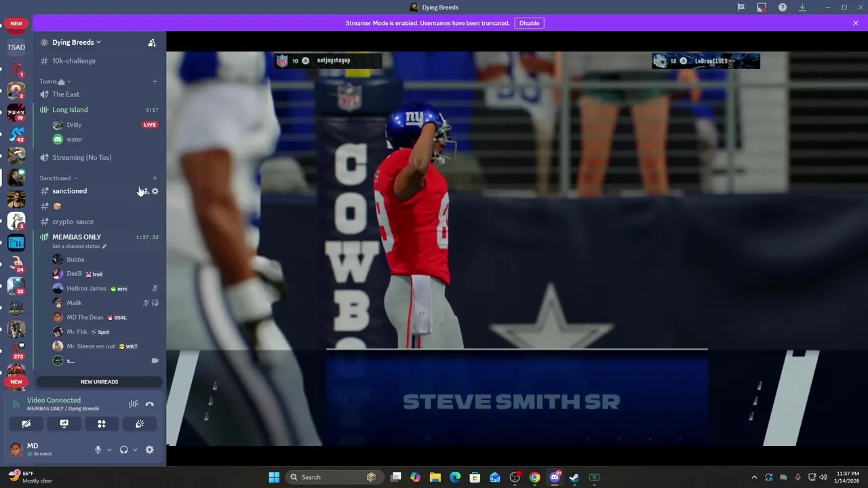This screenshot has width=868, height=488.
Task: Open microphone input options arrow
Action: pos(109,449)
